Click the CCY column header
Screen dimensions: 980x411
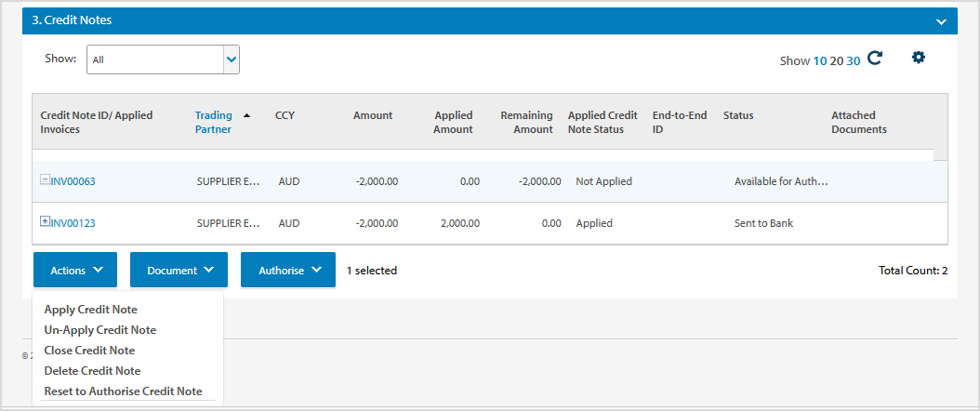point(285,115)
